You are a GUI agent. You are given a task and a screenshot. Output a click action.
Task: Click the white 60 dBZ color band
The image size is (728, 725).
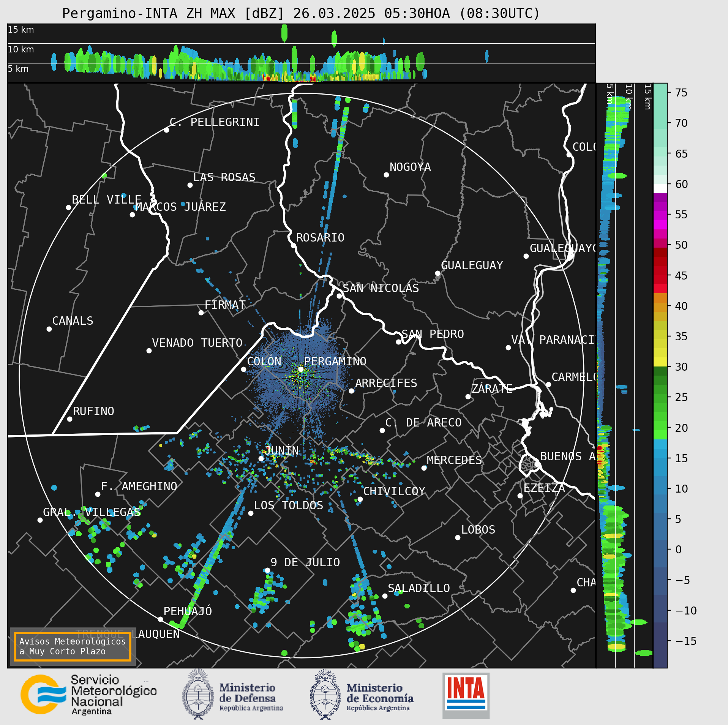tap(660, 188)
